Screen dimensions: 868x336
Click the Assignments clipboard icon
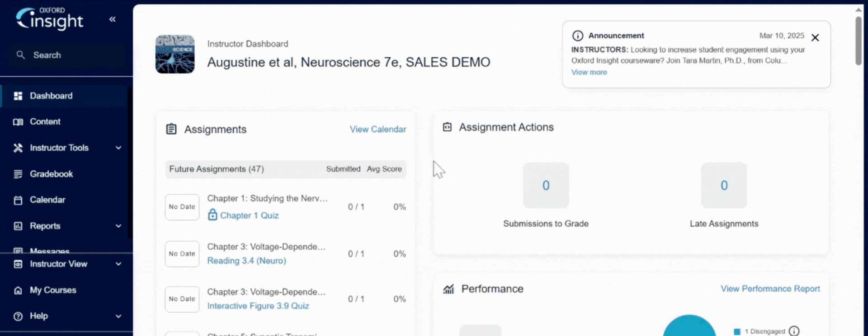tap(171, 129)
